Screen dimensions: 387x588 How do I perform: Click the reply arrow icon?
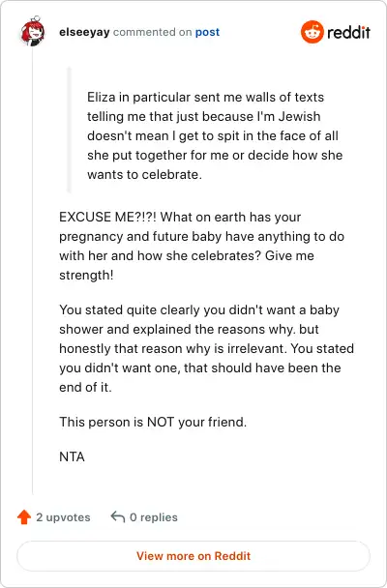click(x=118, y=516)
